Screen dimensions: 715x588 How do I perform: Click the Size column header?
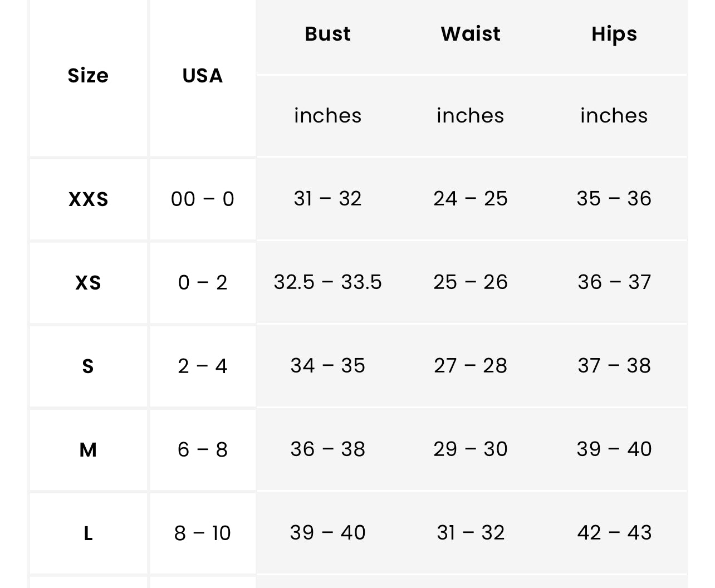click(88, 76)
